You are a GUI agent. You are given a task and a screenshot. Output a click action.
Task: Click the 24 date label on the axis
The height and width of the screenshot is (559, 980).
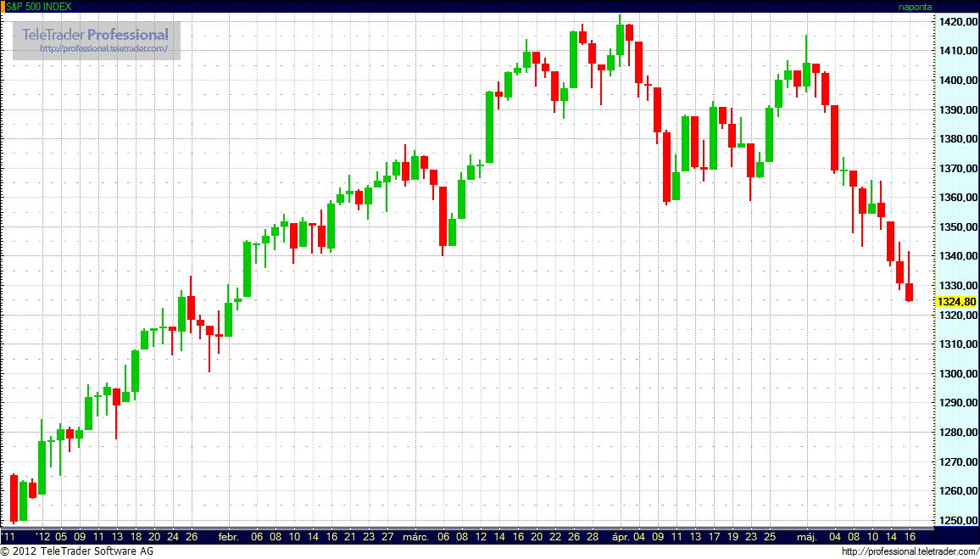pyautogui.click(x=173, y=536)
